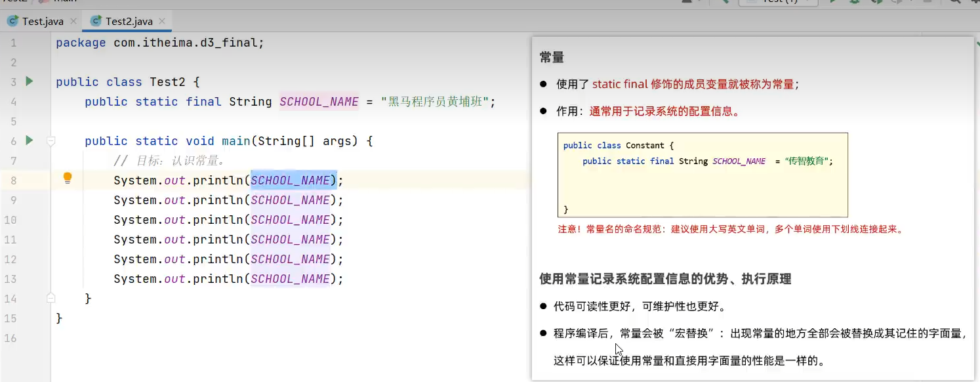The width and height of the screenshot is (980, 382).
Task: Click the string literal "黑马程序员黄埔班"
Action: pyautogui.click(x=436, y=102)
